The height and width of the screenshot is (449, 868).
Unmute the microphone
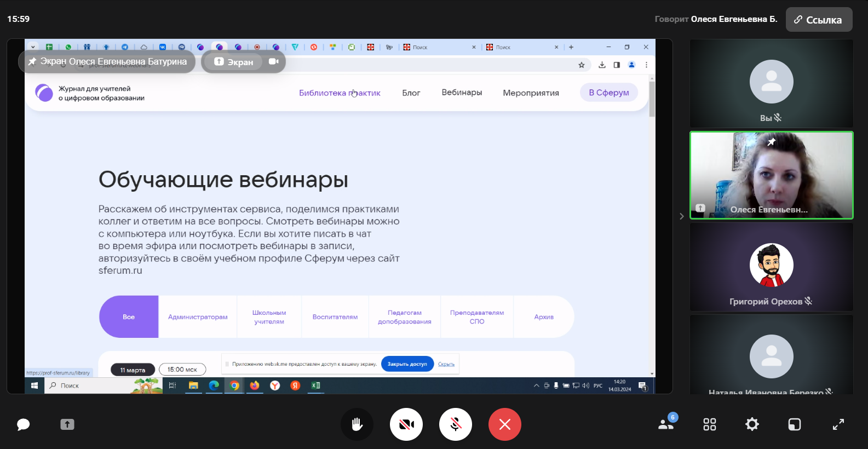pyautogui.click(x=456, y=424)
